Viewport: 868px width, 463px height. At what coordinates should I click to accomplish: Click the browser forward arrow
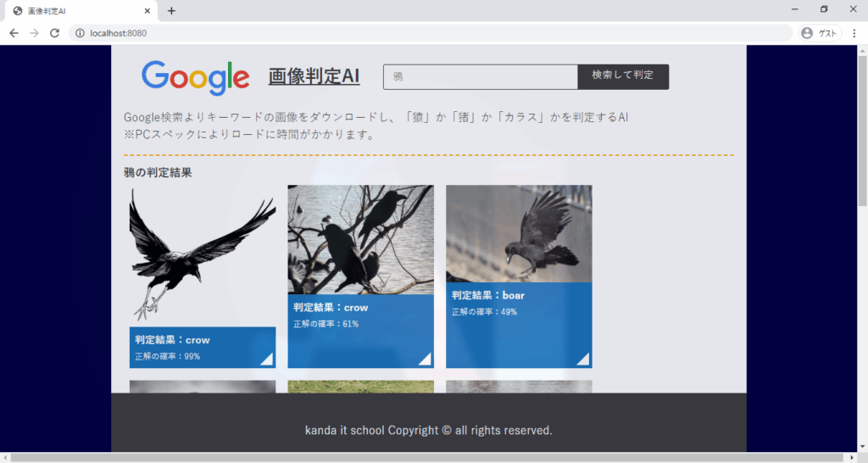pos(34,33)
